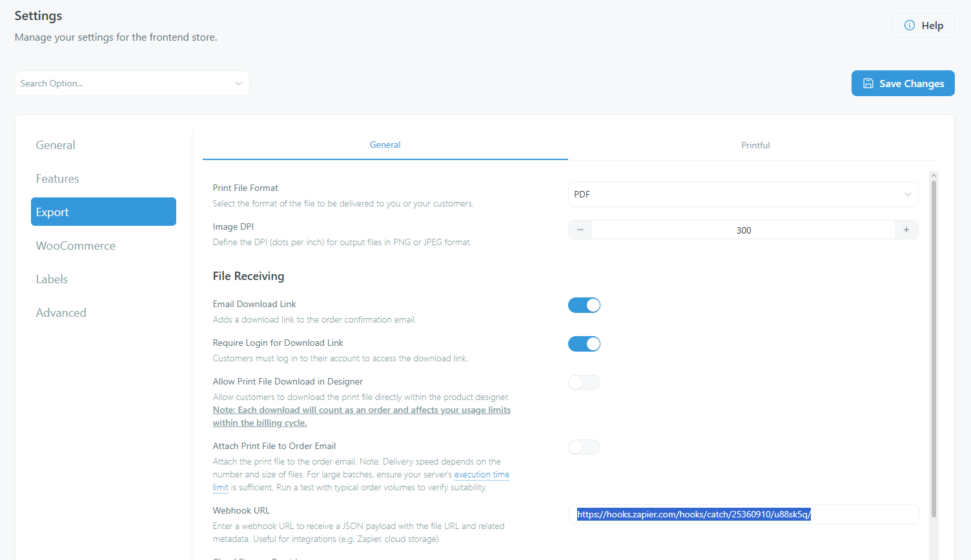Image resolution: width=971 pixels, height=560 pixels.
Task: Click the Allow Print File Download in Designer label
Action: [288, 381]
